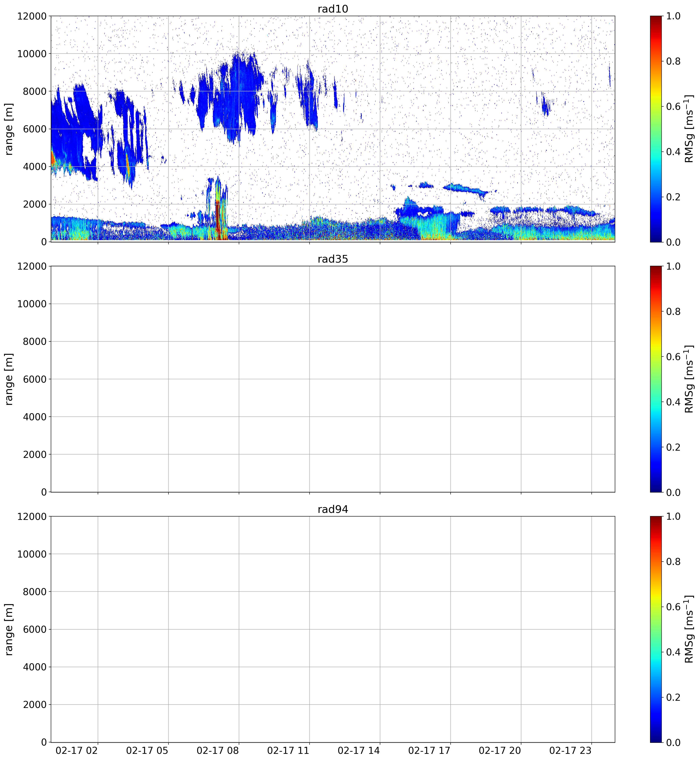Click the rad94 colorbar gradient
This screenshot has height=760, width=700.
point(656,629)
